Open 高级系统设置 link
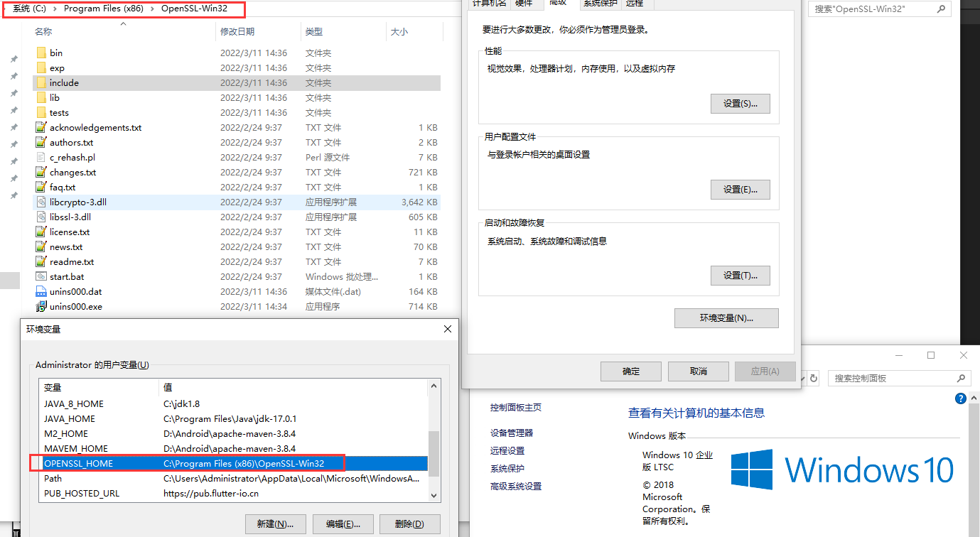980x537 pixels. 516,487
